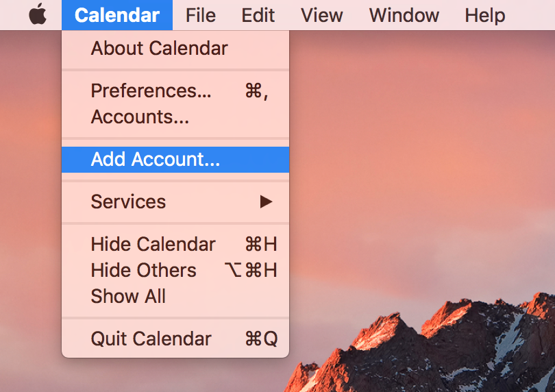
Task: Select Hide Calendar
Action: (x=175, y=244)
